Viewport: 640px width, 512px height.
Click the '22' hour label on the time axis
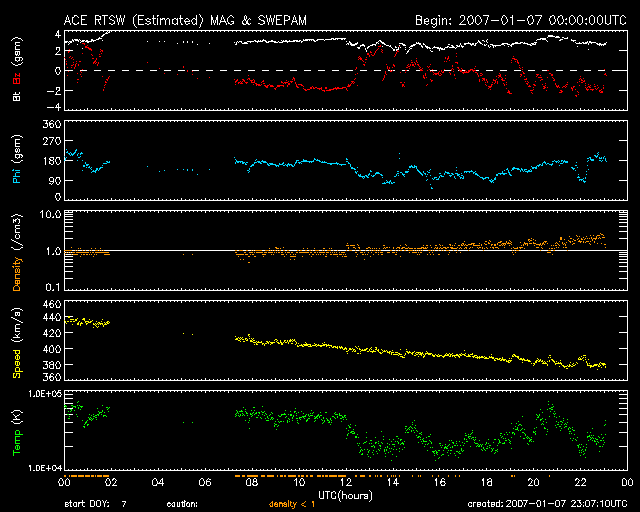tap(580, 482)
